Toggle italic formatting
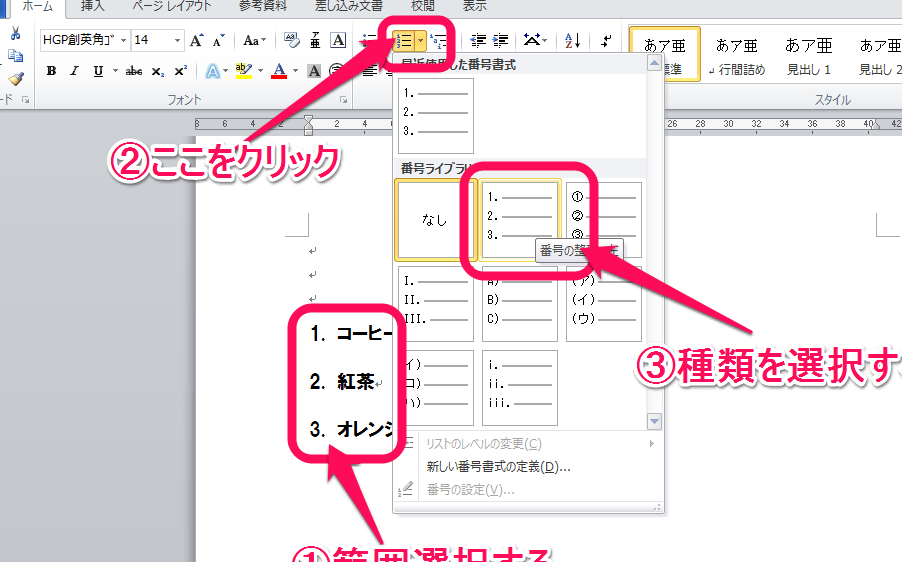The width and height of the screenshot is (902, 562). click(x=74, y=71)
